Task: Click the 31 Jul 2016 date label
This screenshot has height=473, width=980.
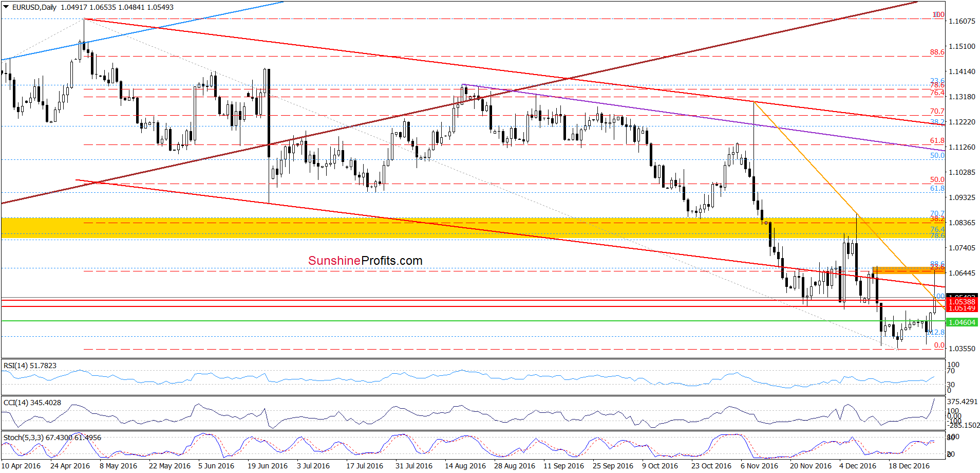Action: (x=414, y=466)
